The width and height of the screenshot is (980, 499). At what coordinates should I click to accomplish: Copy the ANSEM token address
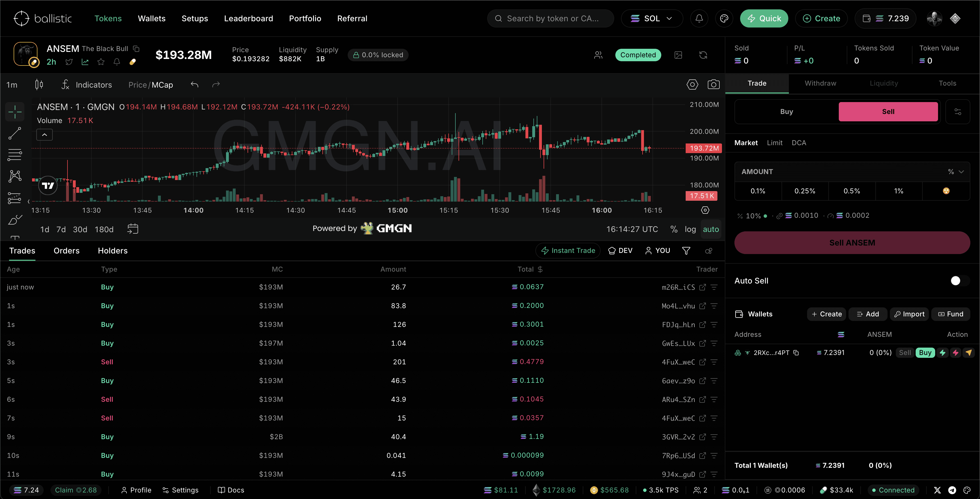(x=136, y=49)
